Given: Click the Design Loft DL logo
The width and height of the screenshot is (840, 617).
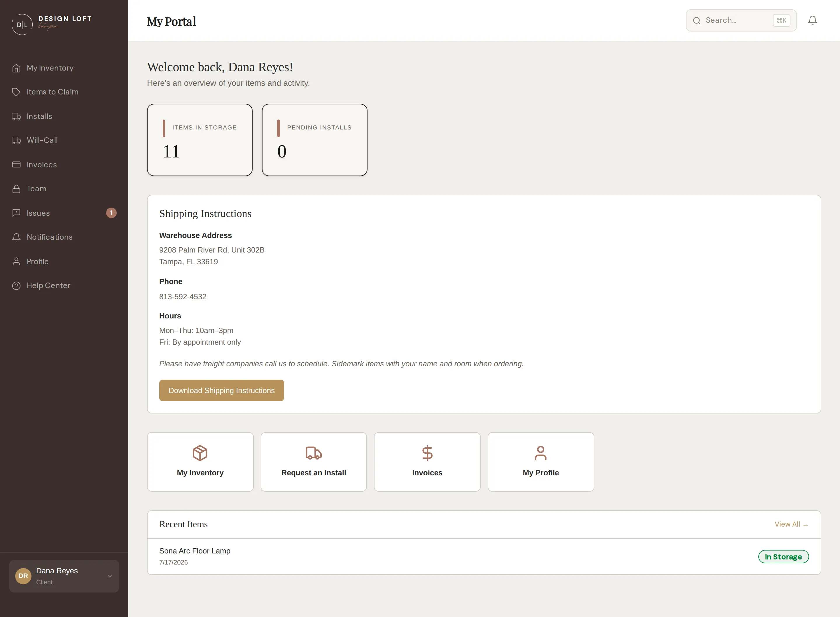Looking at the screenshot, I should click(x=22, y=24).
